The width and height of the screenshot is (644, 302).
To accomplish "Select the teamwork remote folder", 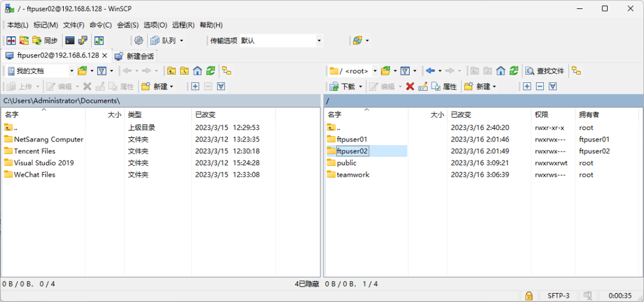I will tap(353, 175).
